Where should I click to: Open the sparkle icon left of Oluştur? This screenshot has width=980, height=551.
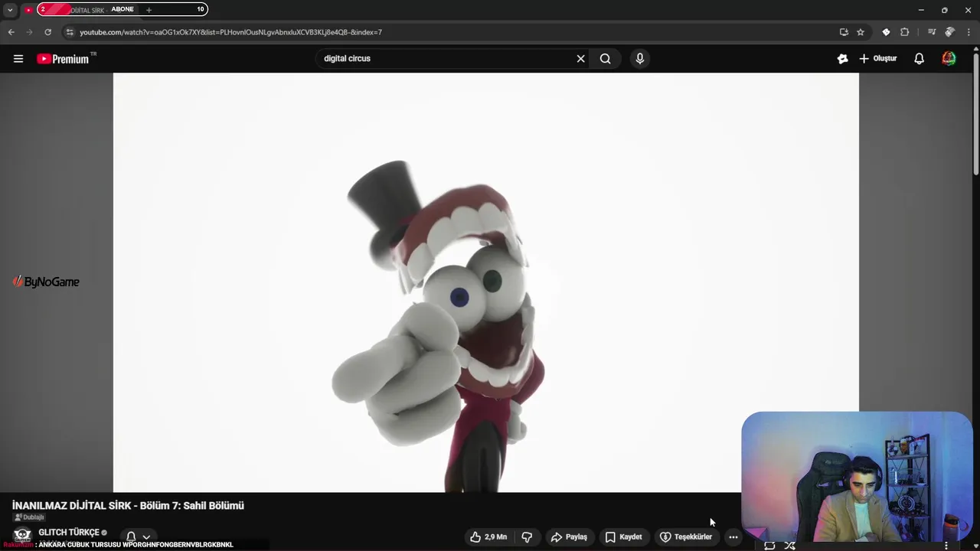click(x=842, y=59)
